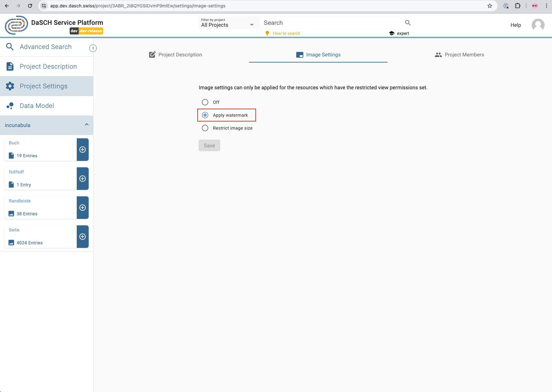Image resolution: width=552 pixels, height=392 pixels.
Task: Add a new Seite entry with plus button
Action: 83,236
